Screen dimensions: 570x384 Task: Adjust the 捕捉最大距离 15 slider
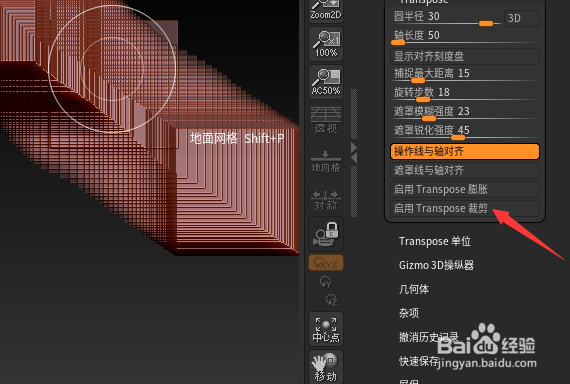click(x=465, y=75)
